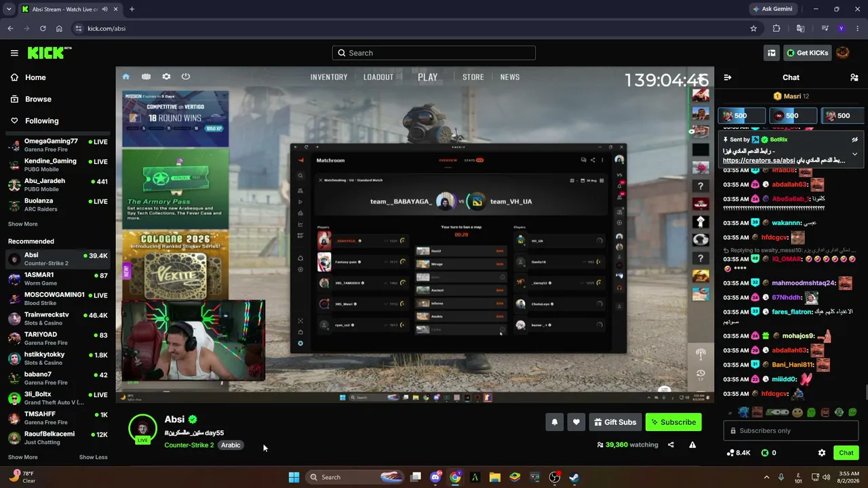Follow Absi with the heart button

click(576, 422)
